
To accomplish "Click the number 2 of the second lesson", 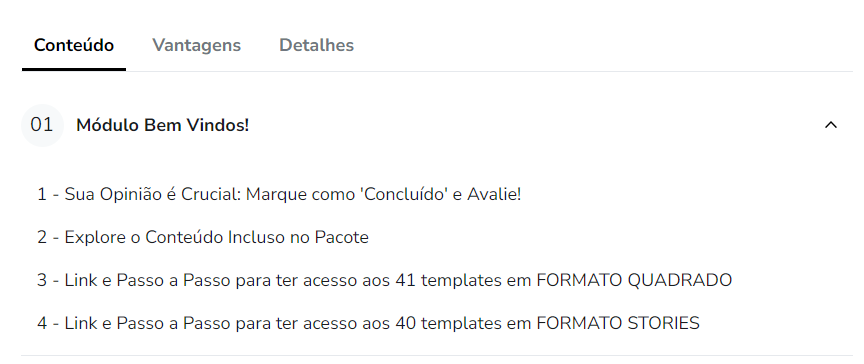I will 42,237.
